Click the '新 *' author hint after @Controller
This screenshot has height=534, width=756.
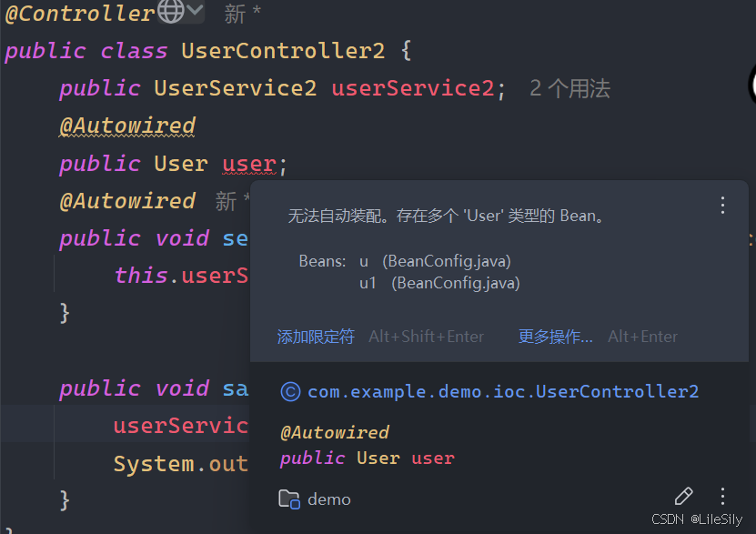[x=242, y=14]
